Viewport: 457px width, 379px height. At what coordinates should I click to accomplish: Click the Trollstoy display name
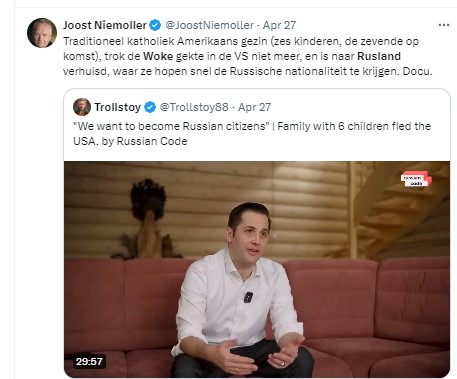(117, 107)
